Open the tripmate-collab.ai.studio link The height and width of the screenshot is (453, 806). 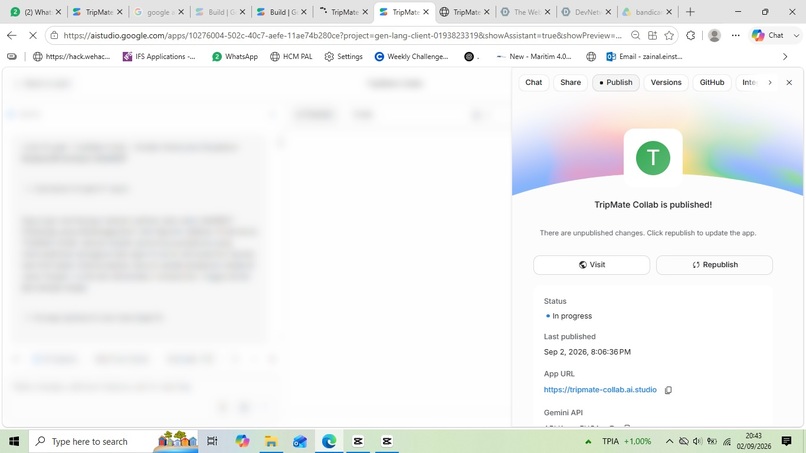(x=600, y=390)
